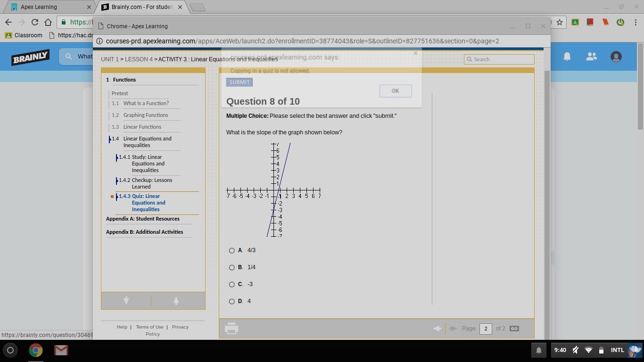Open 1.4 Linear Equations and Inequalities
The height and width of the screenshot is (362, 644).
click(147, 142)
